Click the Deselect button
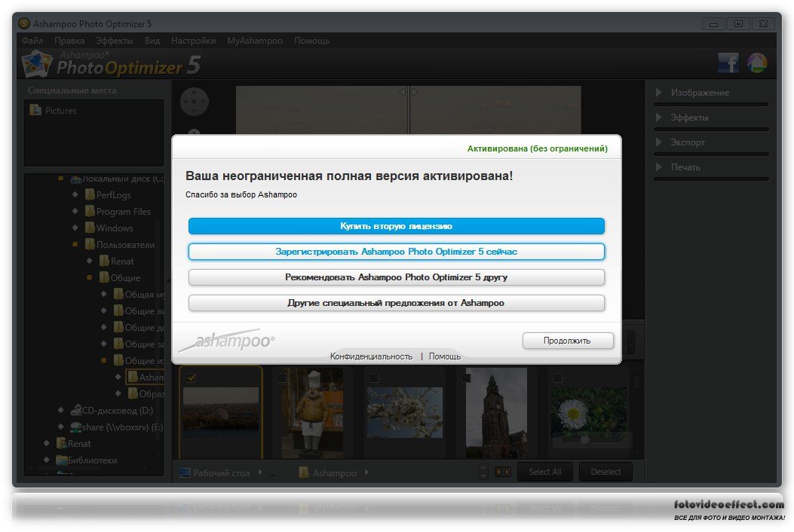This screenshot has height=532, width=794. (x=605, y=472)
